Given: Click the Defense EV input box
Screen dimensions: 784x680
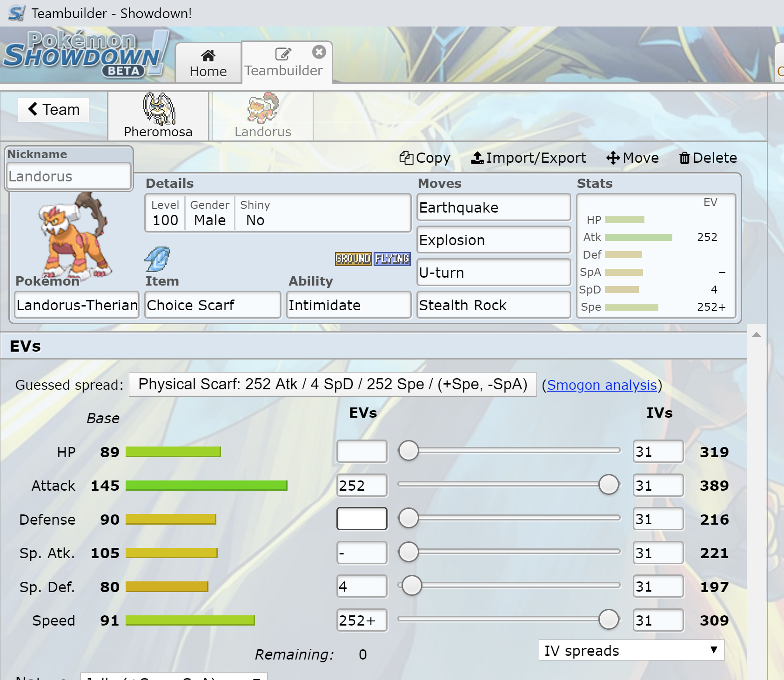Looking at the screenshot, I should (x=362, y=519).
